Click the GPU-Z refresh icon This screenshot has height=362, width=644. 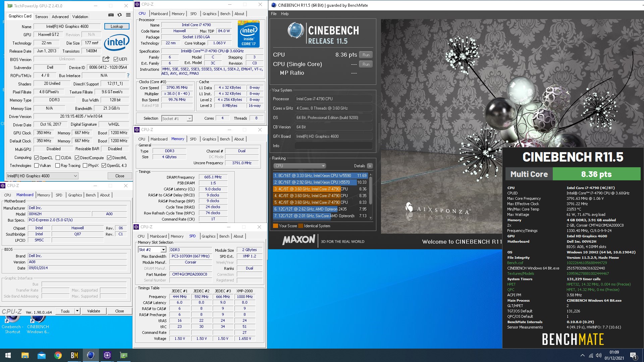click(119, 15)
